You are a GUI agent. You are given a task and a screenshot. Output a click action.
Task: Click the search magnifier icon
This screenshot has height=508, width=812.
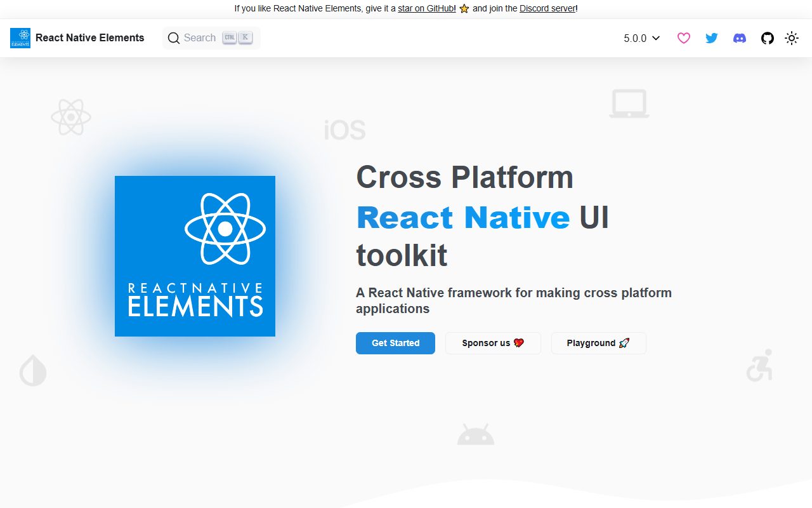click(174, 38)
